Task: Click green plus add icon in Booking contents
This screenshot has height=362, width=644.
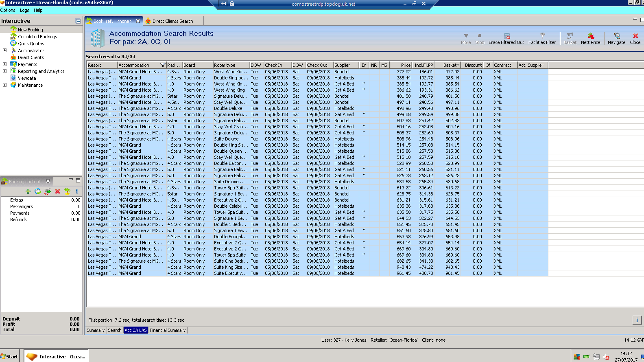Action: pyautogui.click(x=28, y=191)
